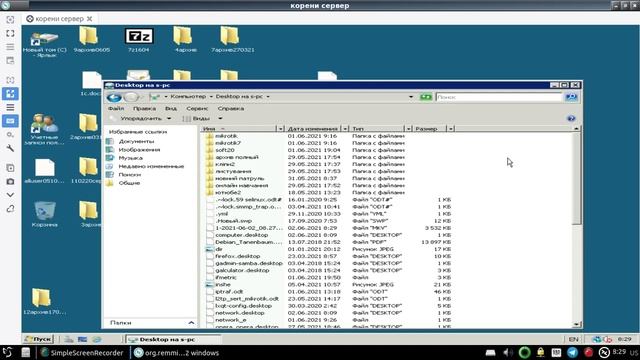Expand Папки panel chevron
This screenshot has height=360, width=640.
[191, 323]
